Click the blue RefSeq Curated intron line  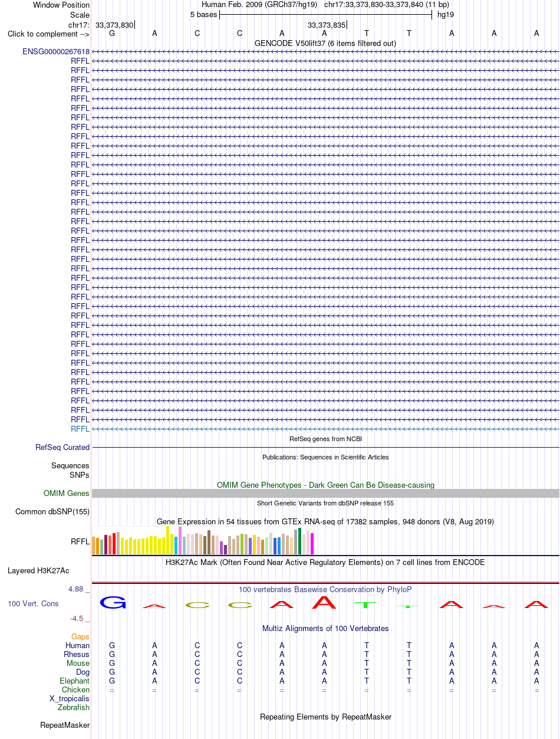tap(325, 448)
